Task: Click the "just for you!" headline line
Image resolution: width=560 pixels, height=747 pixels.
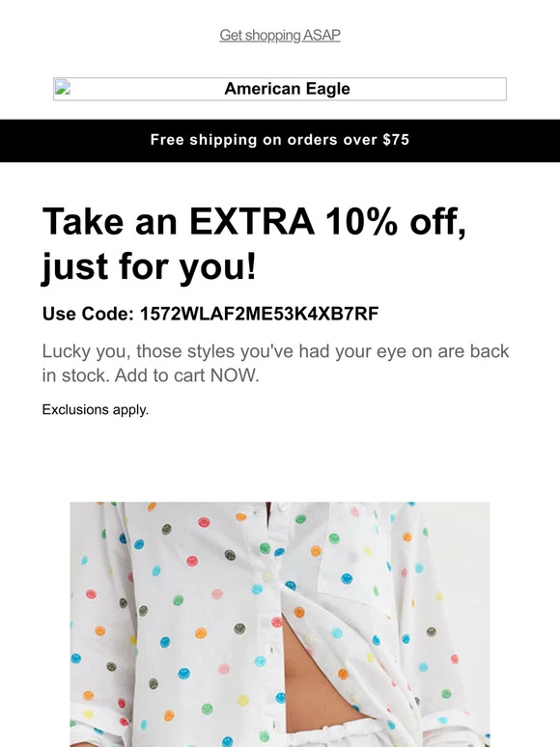Action: click(150, 265)
